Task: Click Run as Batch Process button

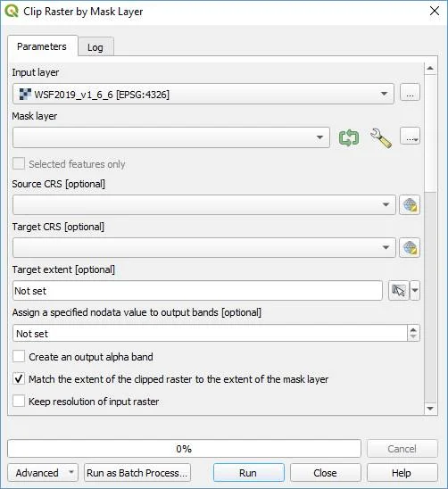Action: pos(137,472)
